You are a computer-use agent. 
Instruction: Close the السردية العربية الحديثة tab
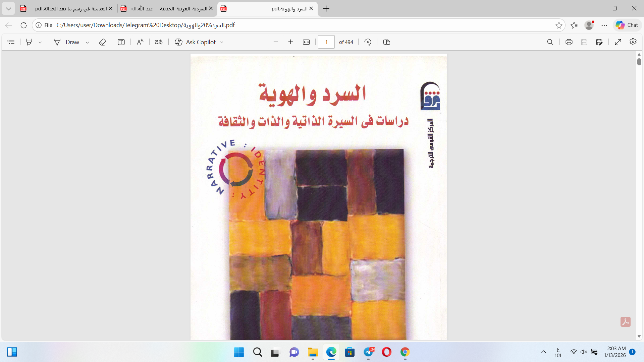(x=211, y=8)
